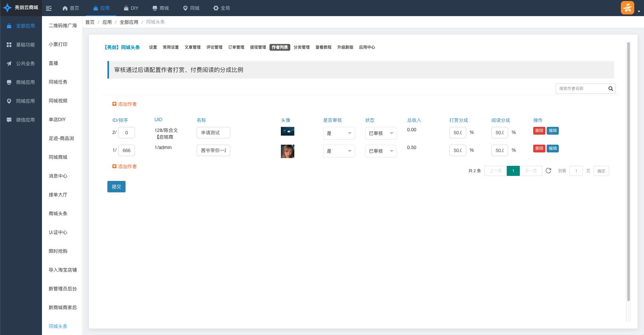Open 基础功能 in the left sidebar
Viewport: 644px width, 335px height.
point(25,45)
